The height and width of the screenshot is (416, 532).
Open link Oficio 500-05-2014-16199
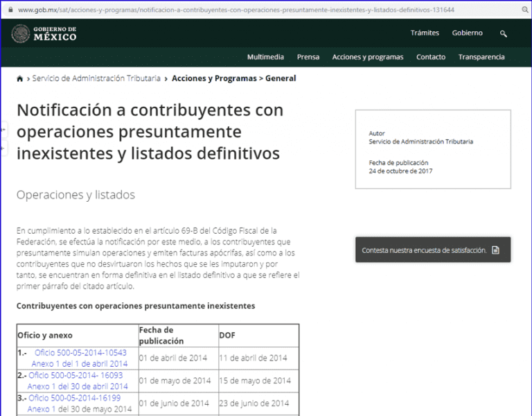pos(75,398)
